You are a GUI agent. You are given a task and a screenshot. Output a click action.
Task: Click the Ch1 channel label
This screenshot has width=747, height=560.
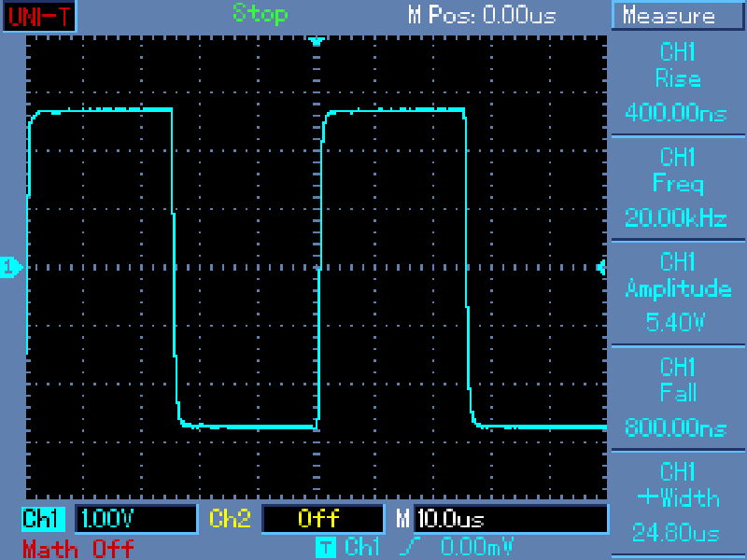coord(43,519)
